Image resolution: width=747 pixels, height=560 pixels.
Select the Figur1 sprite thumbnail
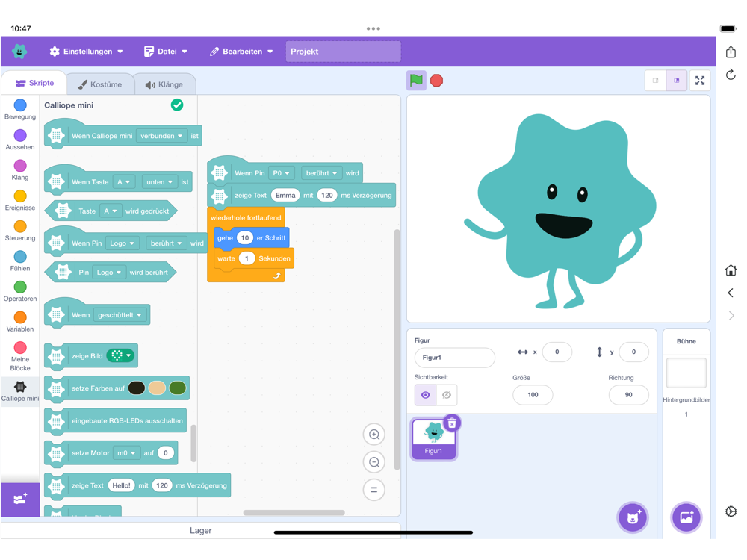pos(433,439)
